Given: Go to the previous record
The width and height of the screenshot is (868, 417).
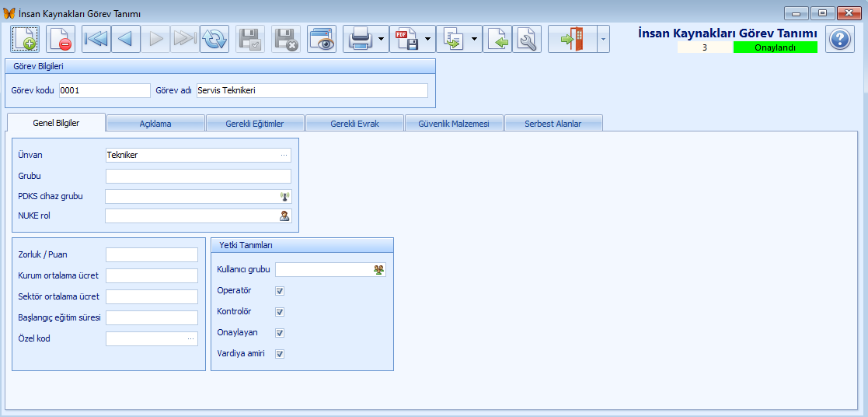Looking at the screenshot, I should [x=126, y=39].
